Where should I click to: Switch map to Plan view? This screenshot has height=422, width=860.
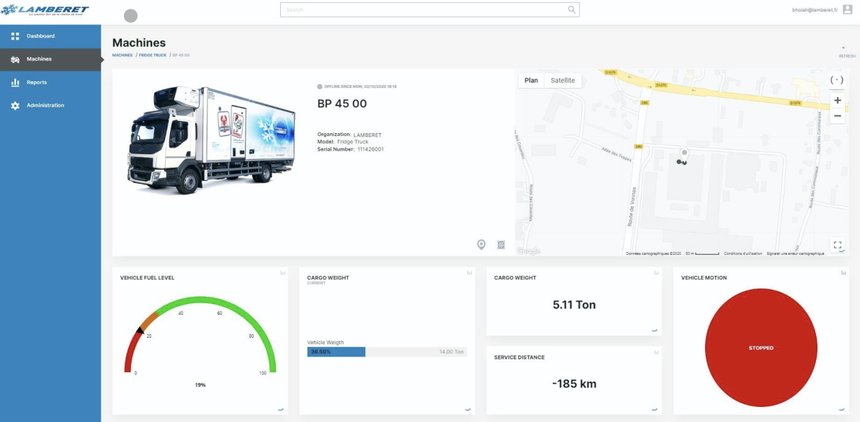tap(531, 80)
